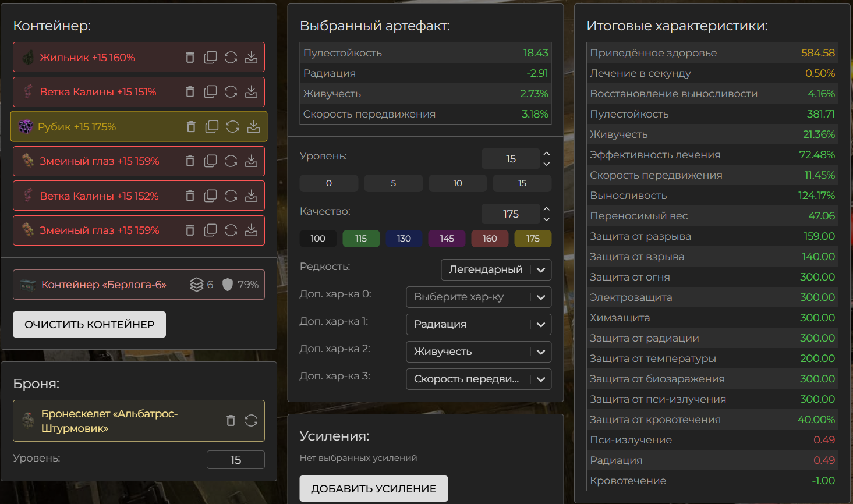
Task: Click the ОЧИСТИТЬ КОНТЕЙНЕР button
Action: point(89,325)
